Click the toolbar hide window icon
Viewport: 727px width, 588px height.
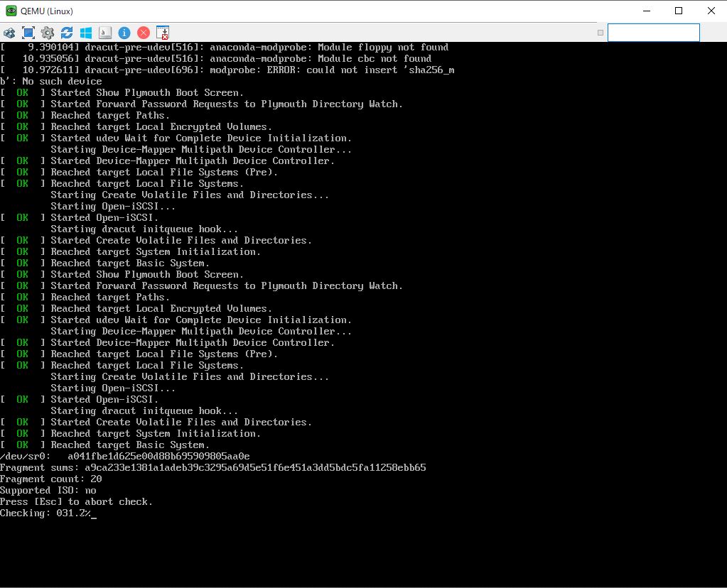point(163,33)
